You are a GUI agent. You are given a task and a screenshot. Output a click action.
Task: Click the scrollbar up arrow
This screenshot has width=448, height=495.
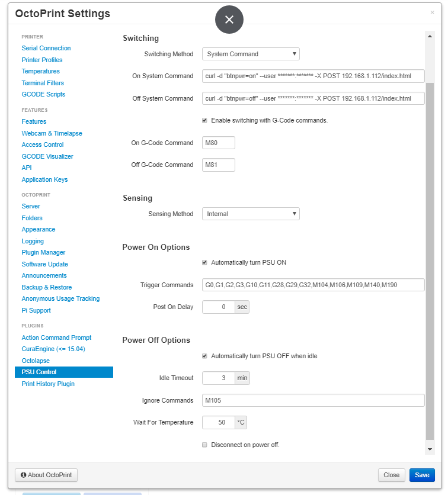pos(430,36)
